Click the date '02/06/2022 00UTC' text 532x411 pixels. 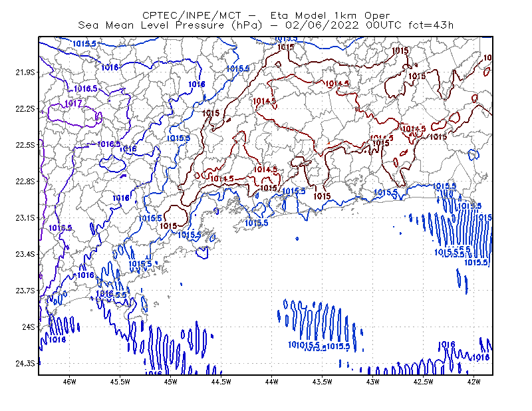343,25
